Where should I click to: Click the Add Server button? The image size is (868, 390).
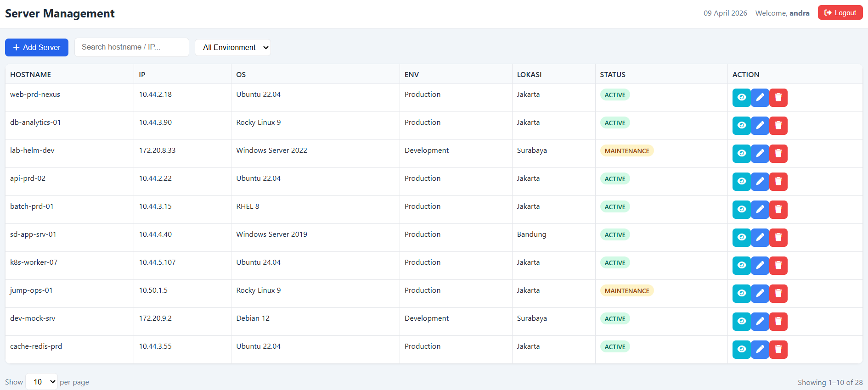click(x=37, y=47)
